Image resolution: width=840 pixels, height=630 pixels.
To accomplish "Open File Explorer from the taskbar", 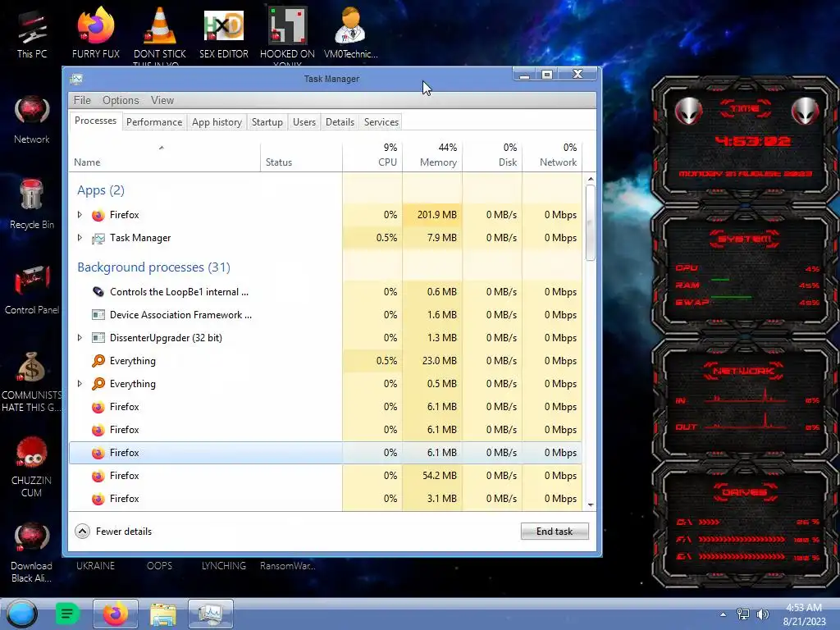I will tap(163, 614).
